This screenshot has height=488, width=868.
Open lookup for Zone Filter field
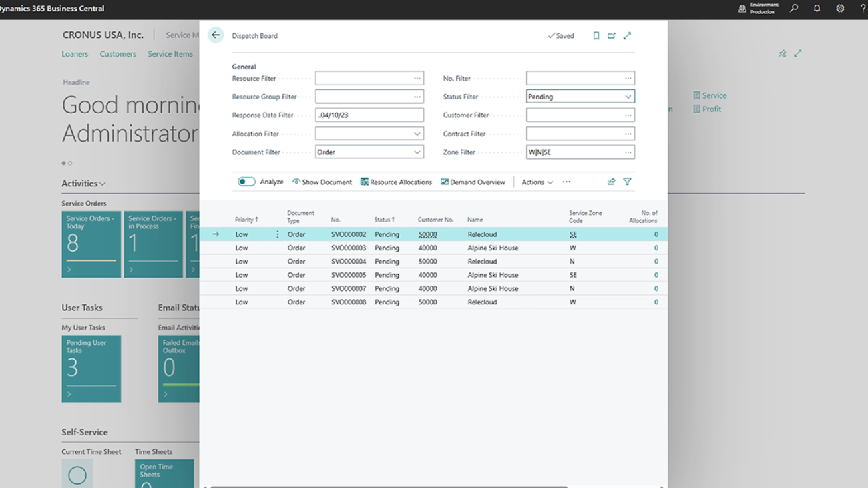pyautogui.click(x=628, y=152)
